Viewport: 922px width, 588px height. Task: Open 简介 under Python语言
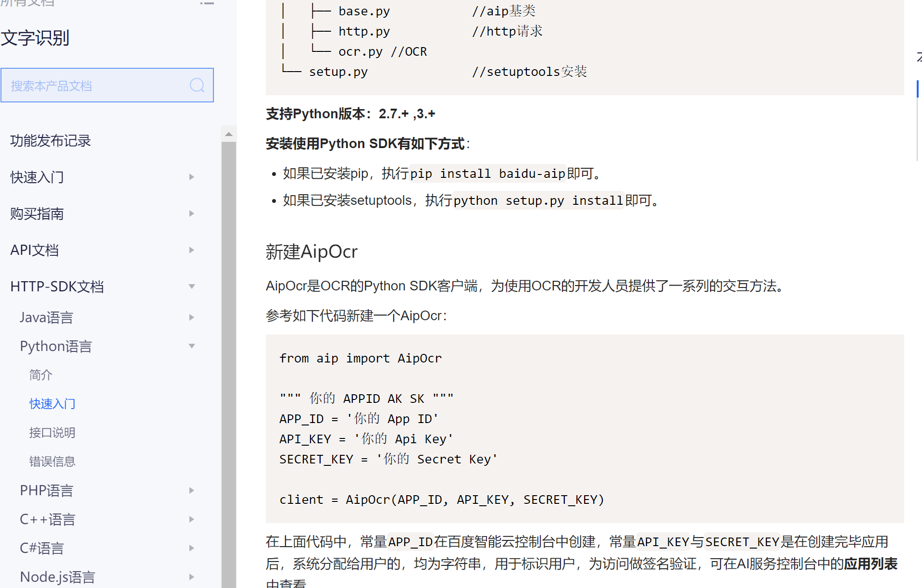pos(41,375)
